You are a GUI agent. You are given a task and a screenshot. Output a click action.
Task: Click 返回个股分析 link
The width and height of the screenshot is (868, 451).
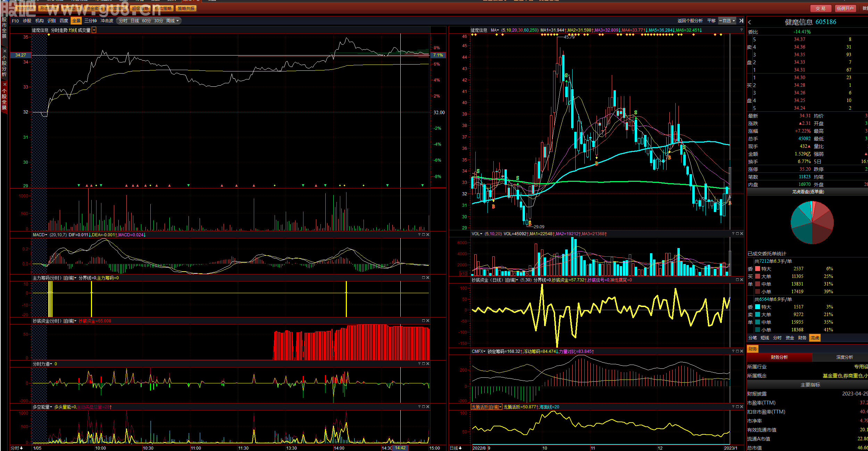(690, 21)
